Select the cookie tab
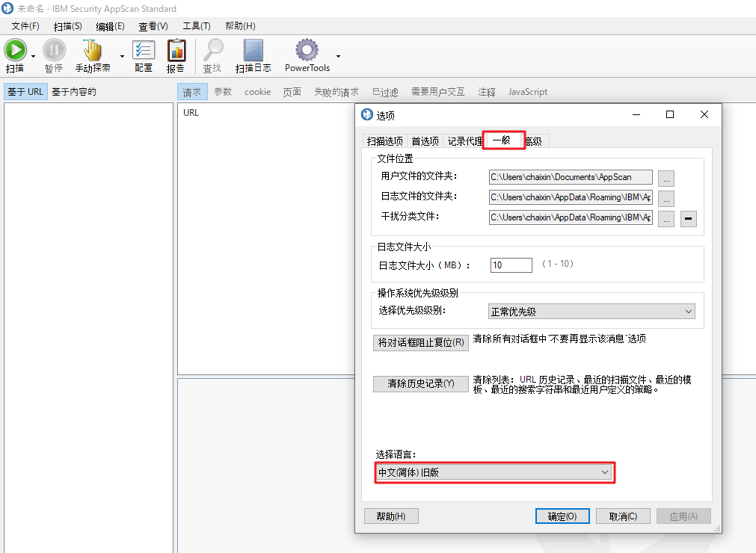756x553 pixels. coord(257,91)
